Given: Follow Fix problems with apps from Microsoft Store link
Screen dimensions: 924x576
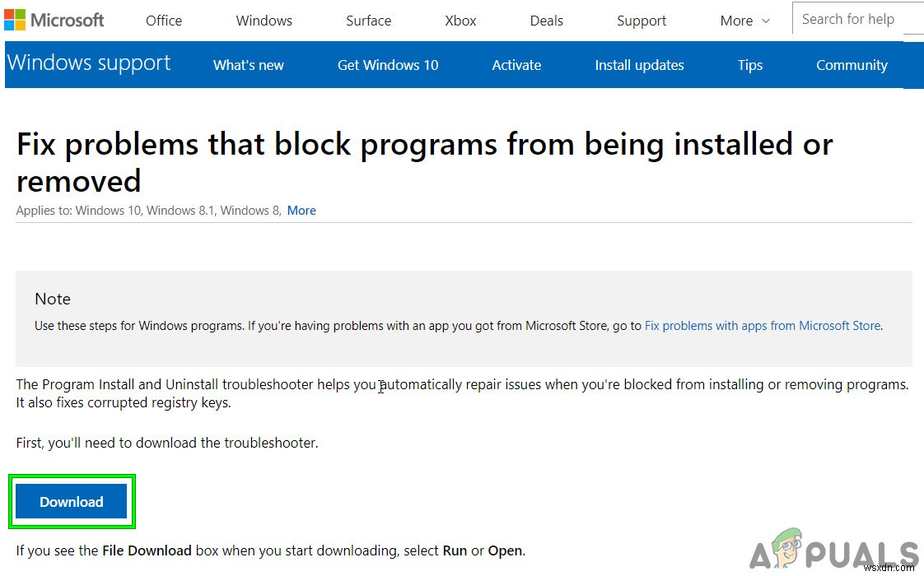Looking at the screenshot, I should click(x=762, y=326).
